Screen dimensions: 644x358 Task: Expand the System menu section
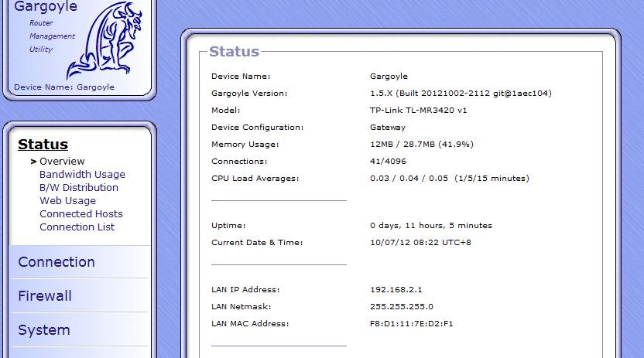click(x=44, y=330)
